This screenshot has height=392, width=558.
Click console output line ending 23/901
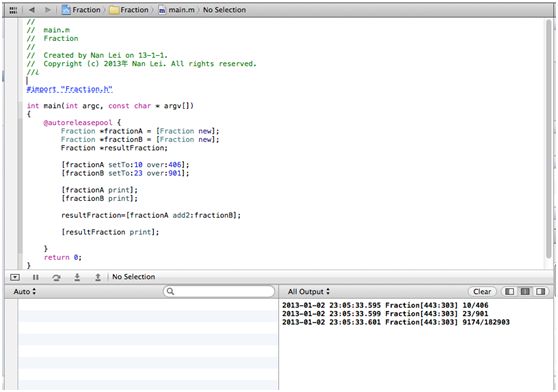tap(385, 314)
